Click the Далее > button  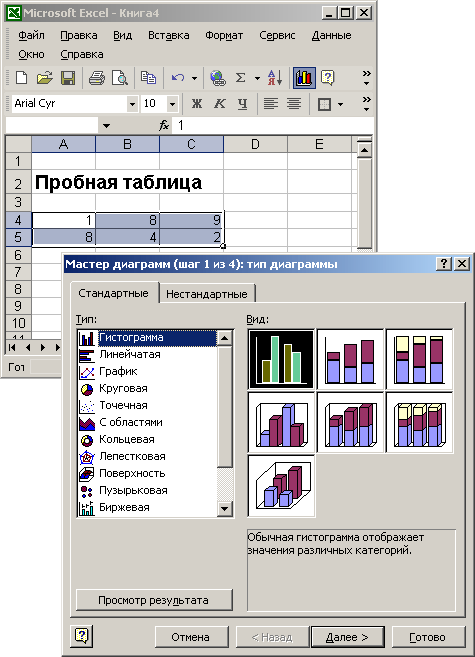coord(347,637)
